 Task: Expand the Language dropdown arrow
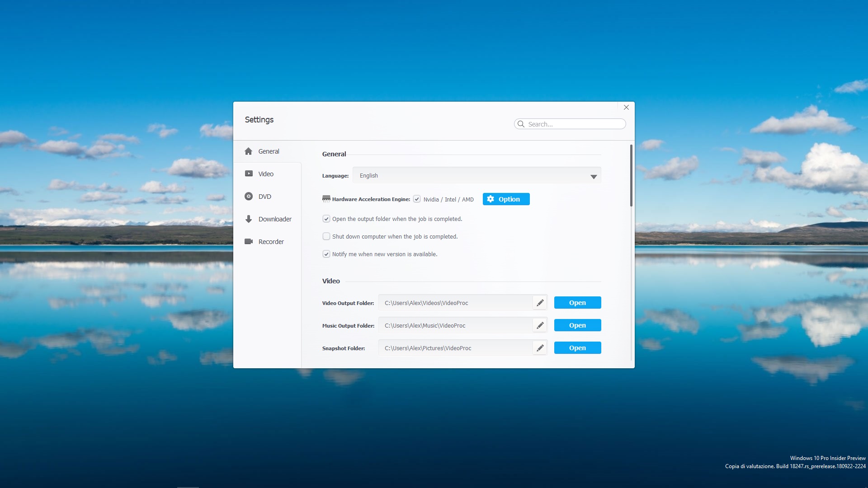pyautogui.click(x=594, y=177)
